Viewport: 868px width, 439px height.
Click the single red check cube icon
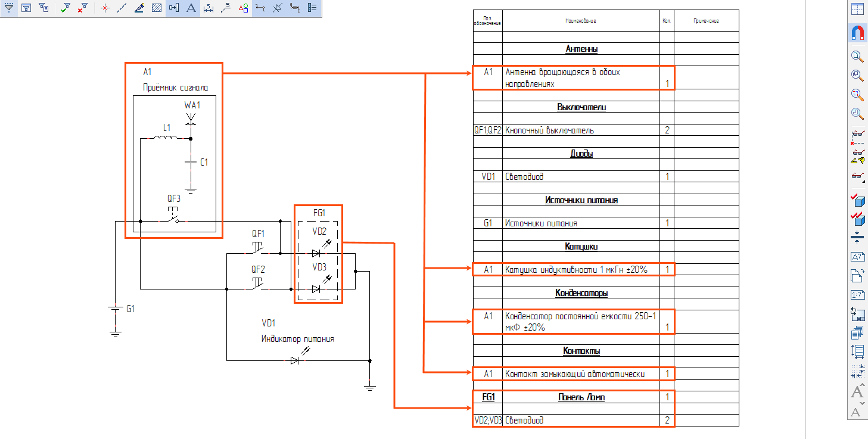(857, 200)
